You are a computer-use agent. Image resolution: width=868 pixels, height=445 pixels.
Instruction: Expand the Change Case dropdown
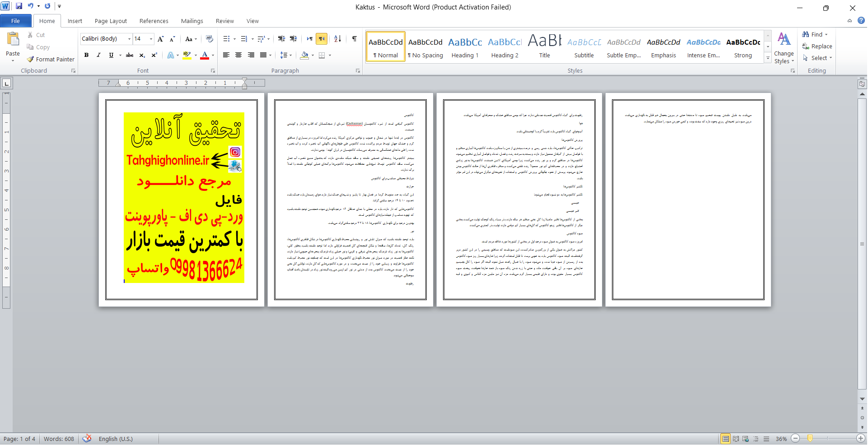(196, 39)
